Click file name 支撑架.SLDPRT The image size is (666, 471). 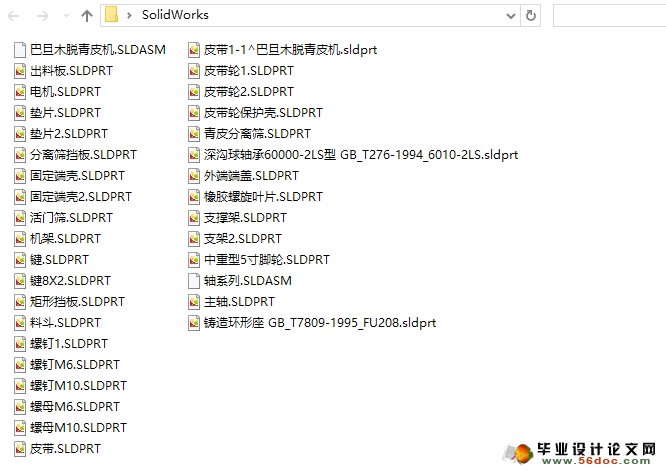[245, 218]
